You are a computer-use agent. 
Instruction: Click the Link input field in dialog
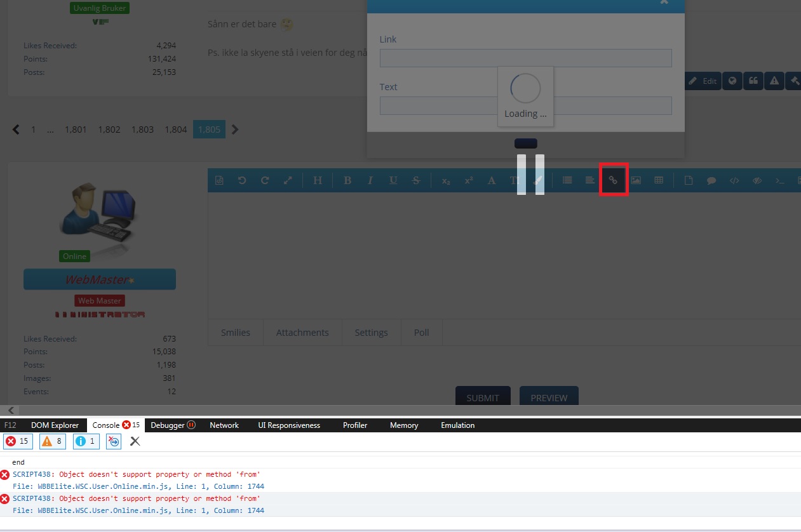(525, 58)
